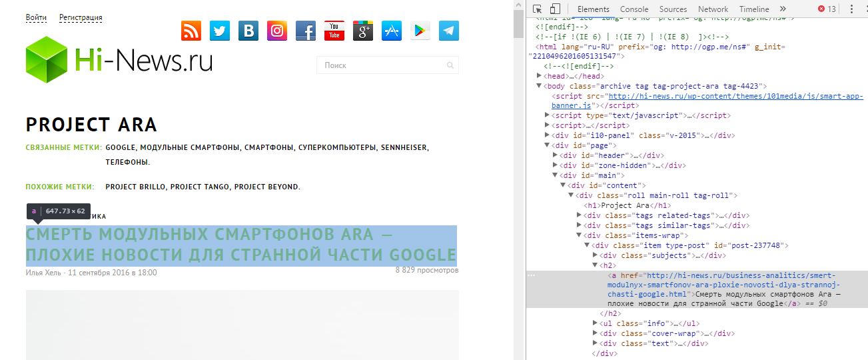The width and height of the screenshot is (868, 360).
Task: Open the App Store icon
Action: point(392,31)
